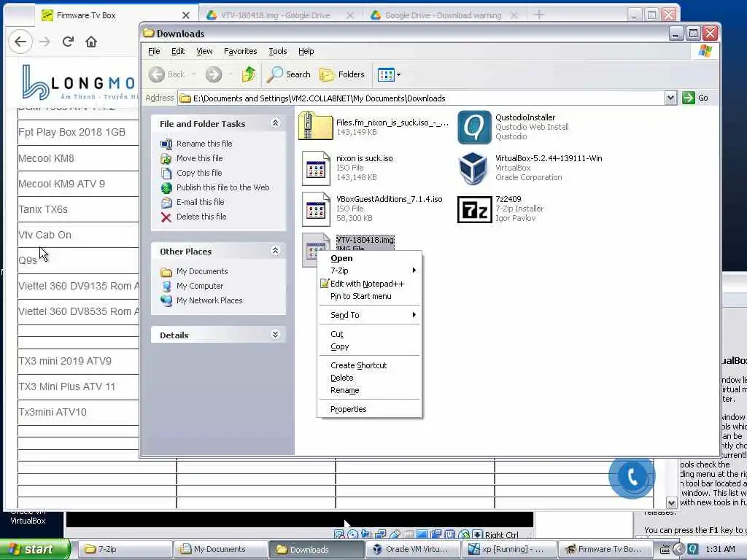The image size is (747, 560).
Task: Open the Help menu
Action: 306,51
